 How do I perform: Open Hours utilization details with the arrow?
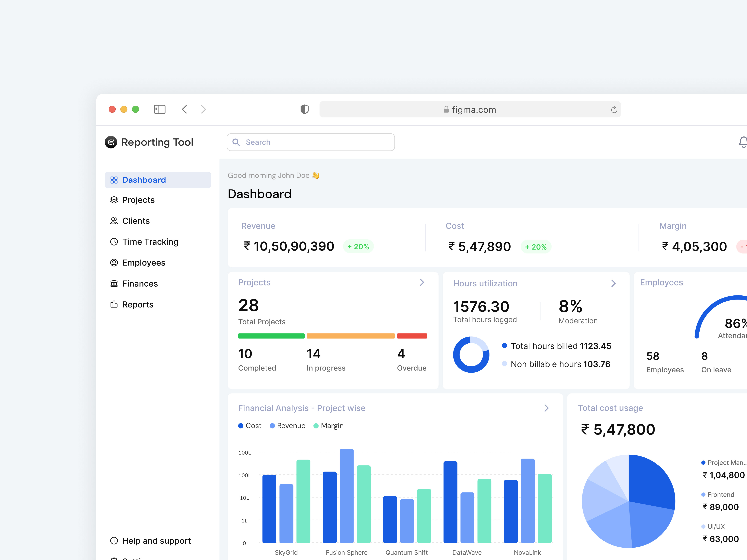(614, 283)
